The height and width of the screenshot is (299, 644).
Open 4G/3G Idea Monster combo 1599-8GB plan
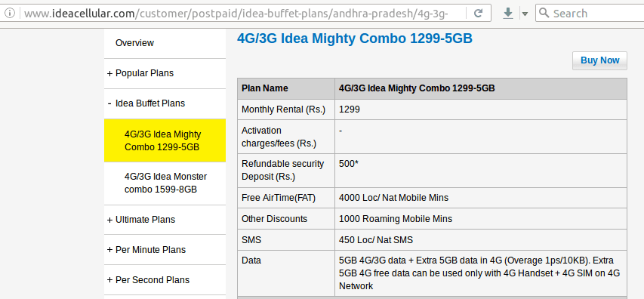pyautogui.click(x=165, y=183)
